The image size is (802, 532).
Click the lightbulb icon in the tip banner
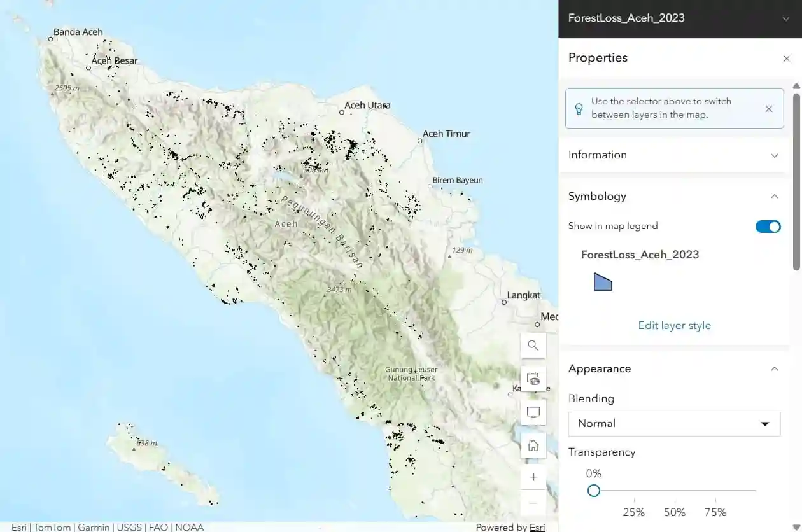[579, 108]
